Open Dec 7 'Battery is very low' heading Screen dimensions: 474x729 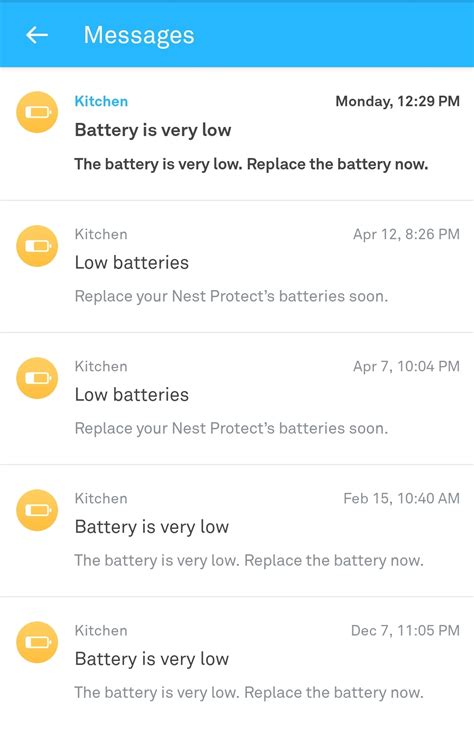tap(152, 659)
